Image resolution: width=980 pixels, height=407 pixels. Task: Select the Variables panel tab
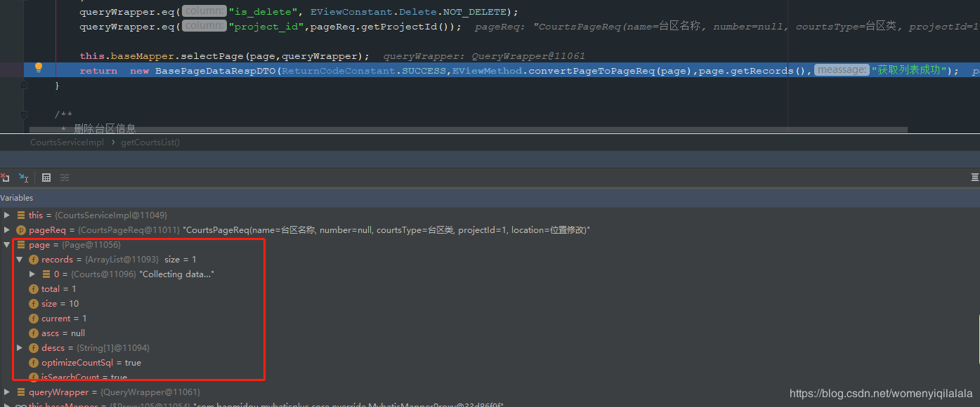(17, 198)
